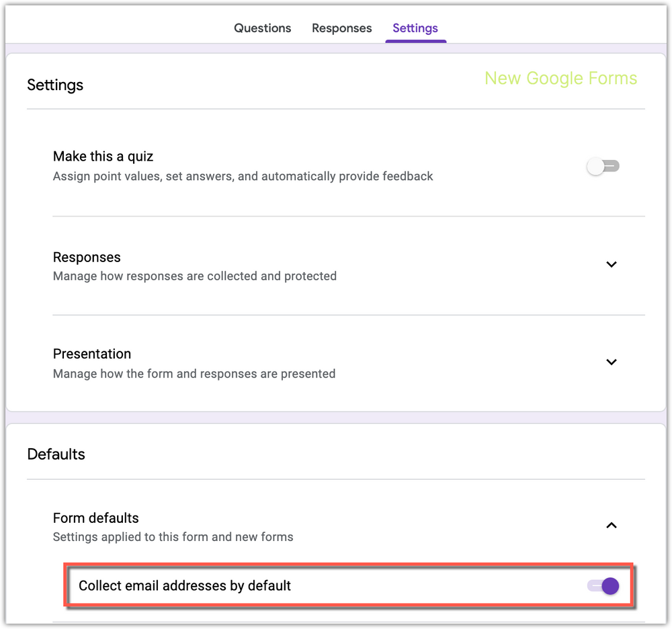Slide the quiz switch to the on position

(x=603, y=166)
